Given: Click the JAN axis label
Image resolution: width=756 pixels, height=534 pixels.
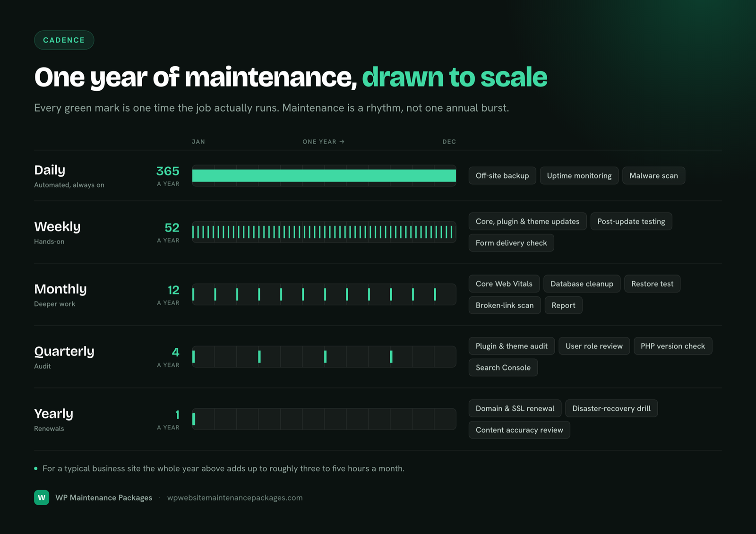Looking at the screenshot, I should click(198, 142).
